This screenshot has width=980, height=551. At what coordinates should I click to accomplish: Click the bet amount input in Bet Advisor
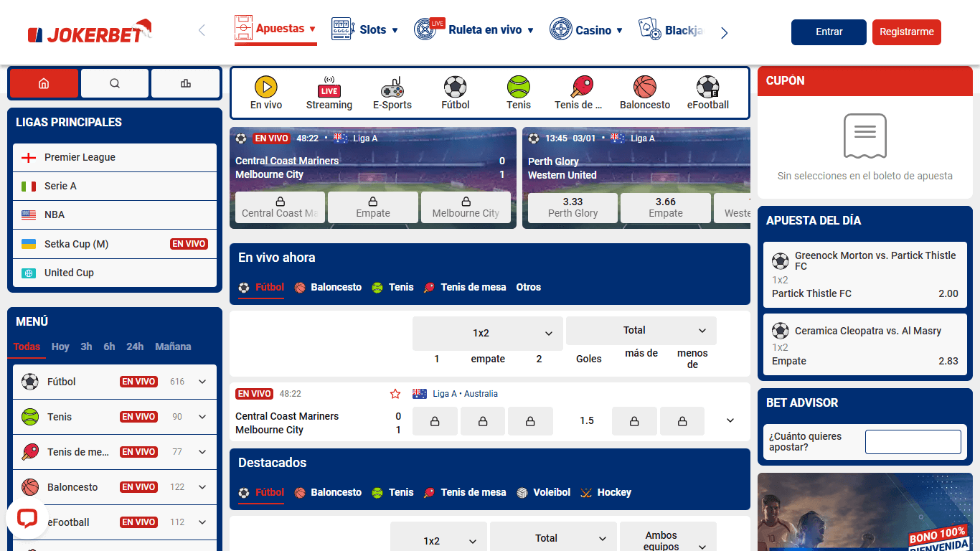[x=913, y=442]
